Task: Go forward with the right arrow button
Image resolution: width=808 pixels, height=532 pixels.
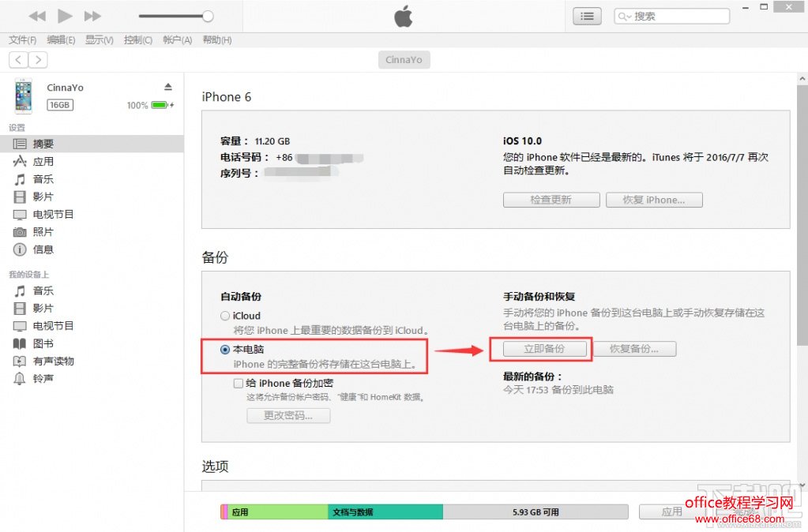Action: (38, 60)
